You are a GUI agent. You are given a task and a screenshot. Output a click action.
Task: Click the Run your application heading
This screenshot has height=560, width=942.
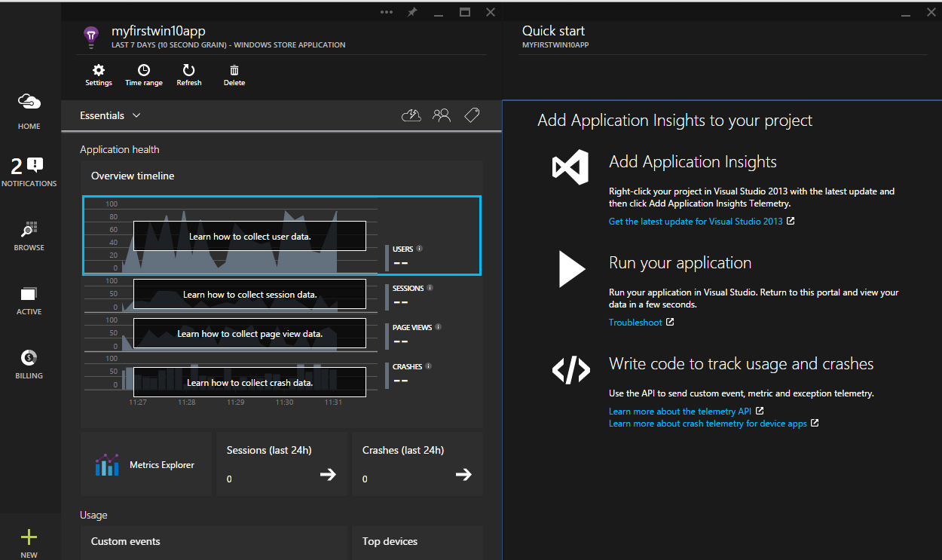click(x=680, y=263)
